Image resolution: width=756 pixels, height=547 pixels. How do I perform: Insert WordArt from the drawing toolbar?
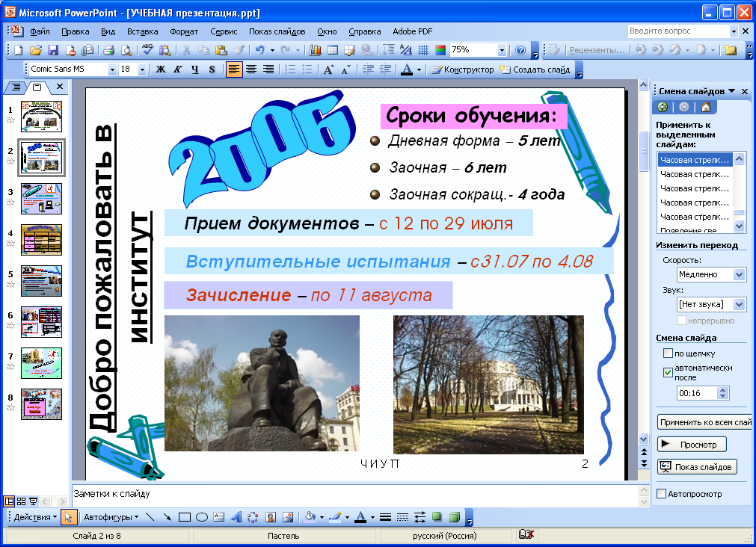(x=236, y=517)
